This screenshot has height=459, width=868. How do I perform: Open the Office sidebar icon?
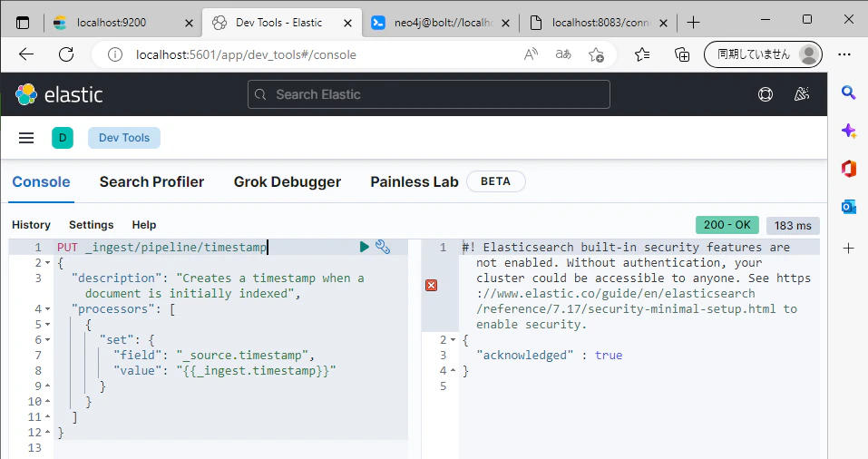[849, 169]
